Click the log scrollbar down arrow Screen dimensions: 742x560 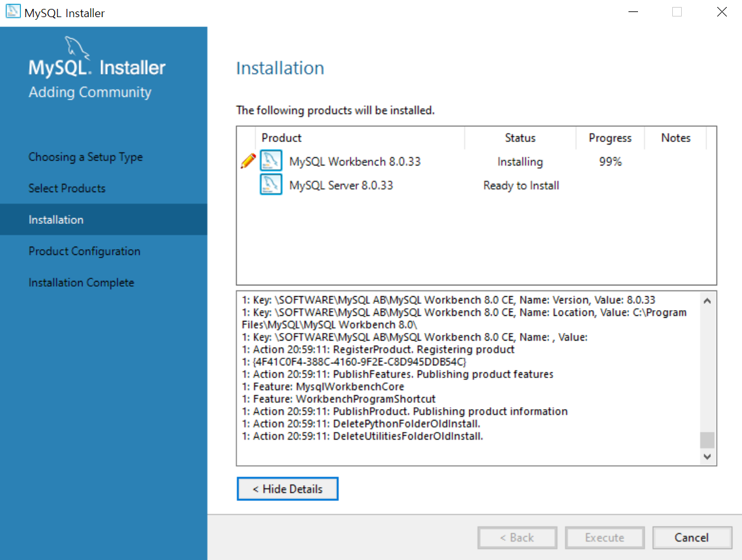pyautogui.click(x=707, y=457)
